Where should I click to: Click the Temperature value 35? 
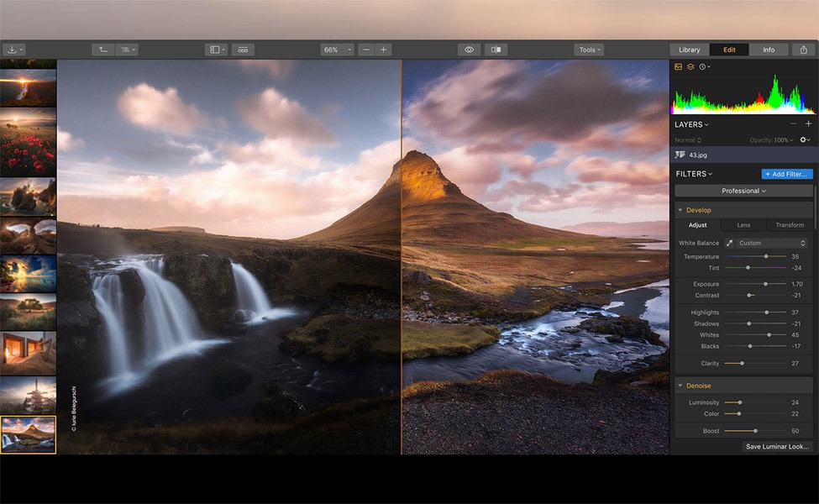pos(795,256)
